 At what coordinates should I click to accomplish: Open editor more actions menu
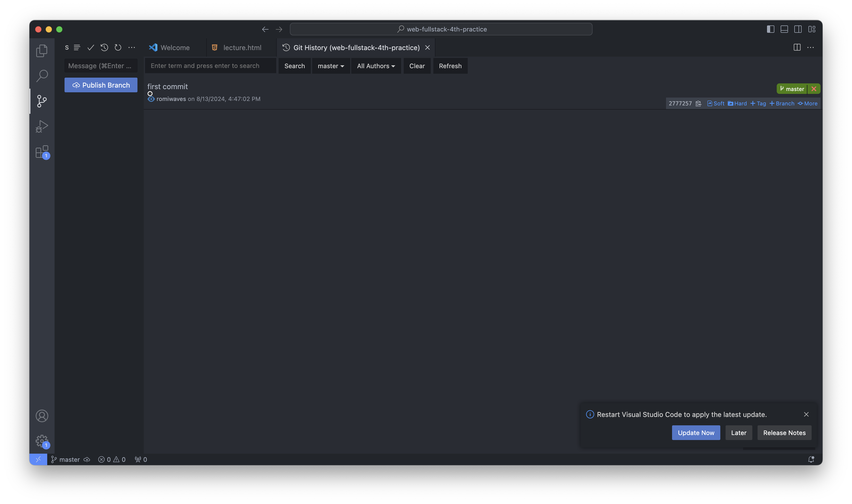(x=810, y=47)
